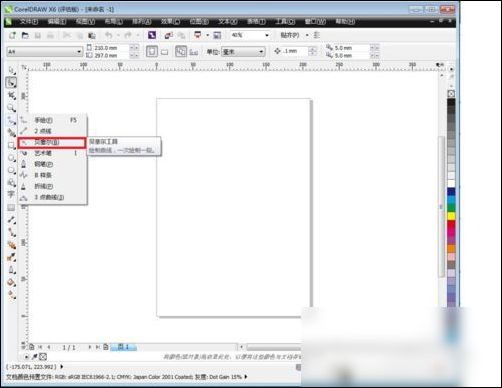The width and height of the screenshot is (502, 388).
Task: Select the Smart fill tool
Action: pos(11,133)
